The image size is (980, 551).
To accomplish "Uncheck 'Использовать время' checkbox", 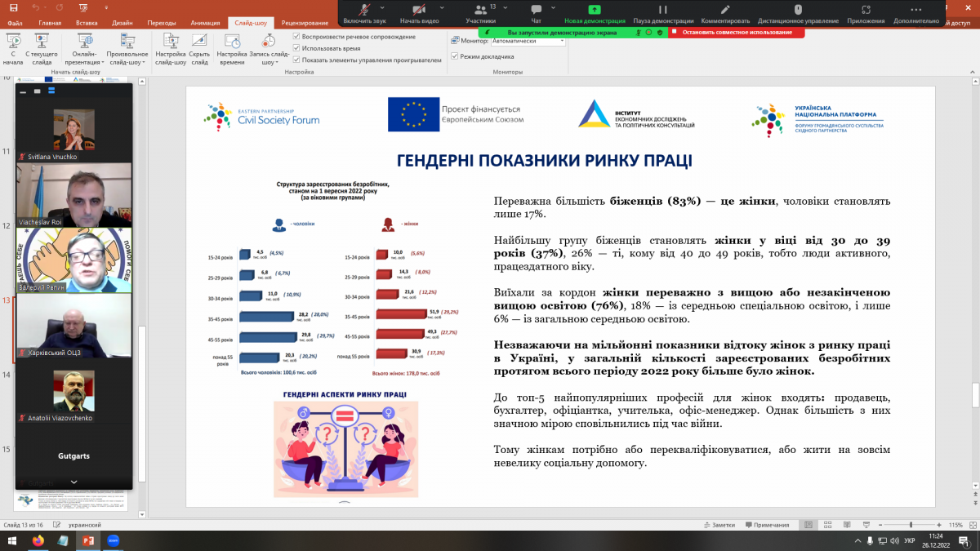I will tap(296, 48).
